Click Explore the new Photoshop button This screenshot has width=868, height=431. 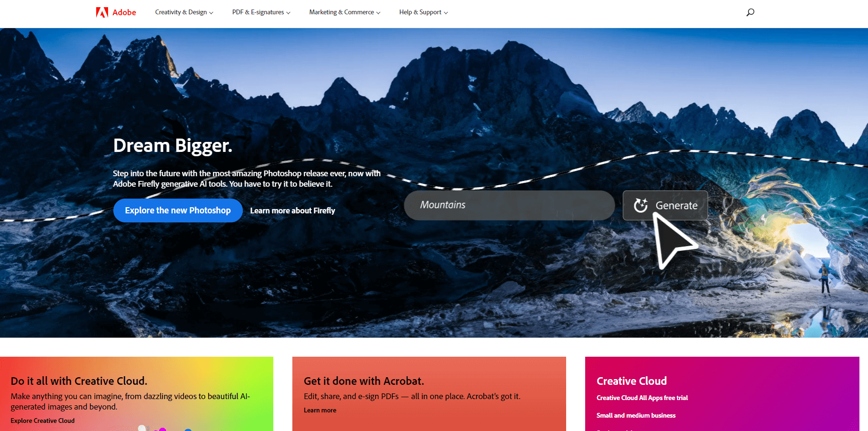tap(178, 210)
